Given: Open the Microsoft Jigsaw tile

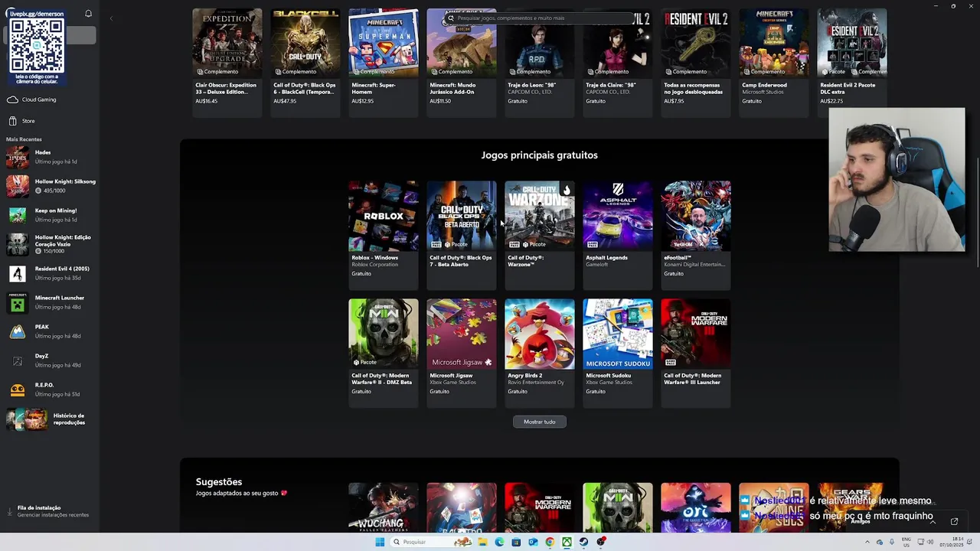Looking at the screenshot, I should (462, 353).
